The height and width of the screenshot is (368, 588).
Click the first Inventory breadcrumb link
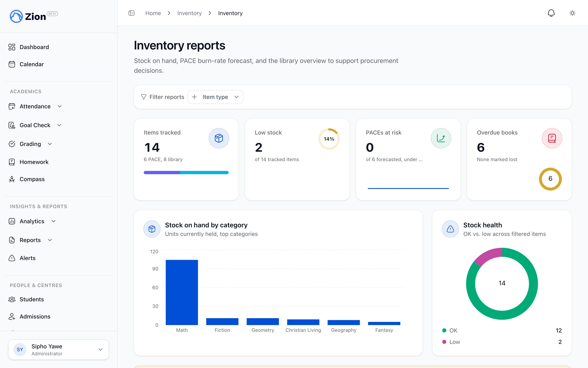pyautogui.click(x=189, y=13)
